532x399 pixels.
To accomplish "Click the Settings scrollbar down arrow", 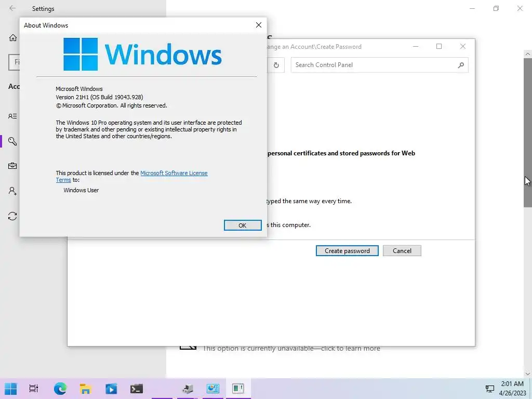I will coord(528,374).
